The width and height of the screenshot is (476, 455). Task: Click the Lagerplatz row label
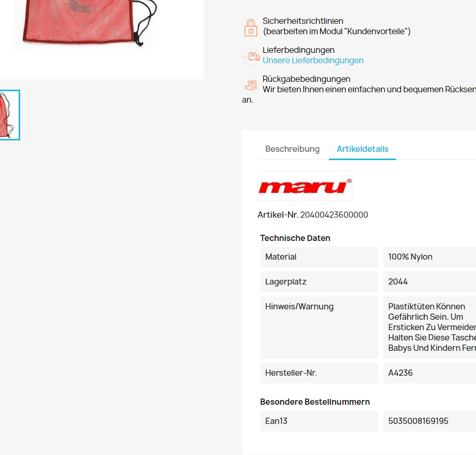(319, 282)
